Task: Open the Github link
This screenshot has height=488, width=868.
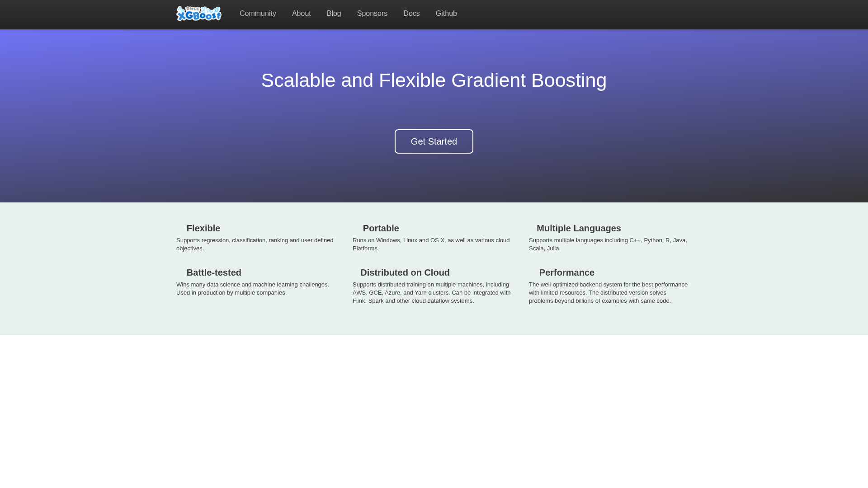Action: pos(446,13)
